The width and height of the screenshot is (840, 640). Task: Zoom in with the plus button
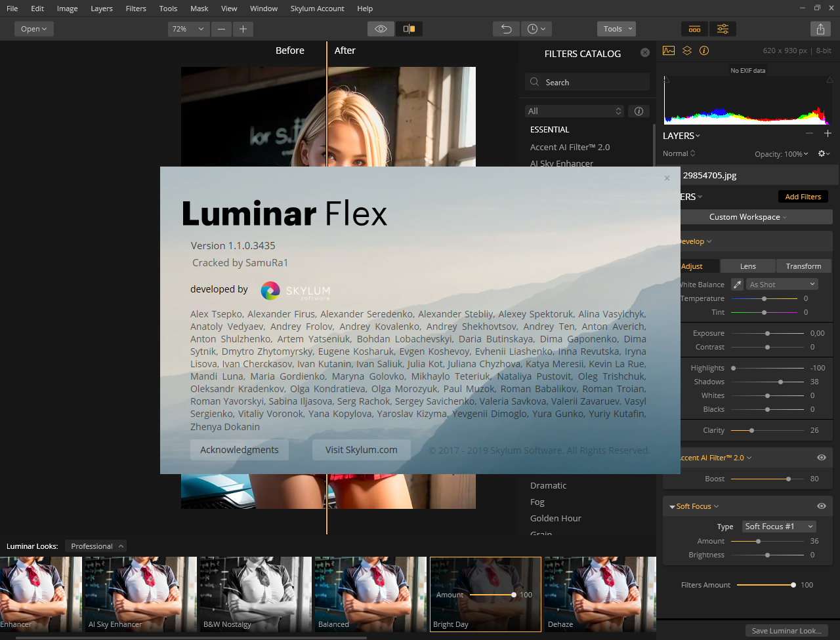point(243,29)
